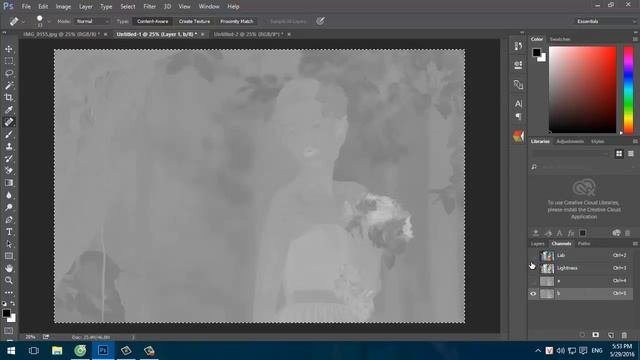This screenshot has width=640, height=360.
Task: Select the Magic Wand tool
Action: [9, 85]
